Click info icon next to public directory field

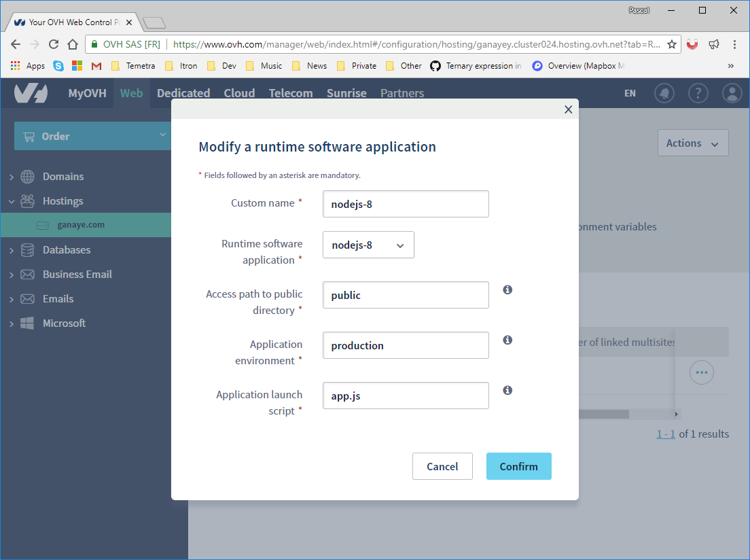[x=507, y=290]
